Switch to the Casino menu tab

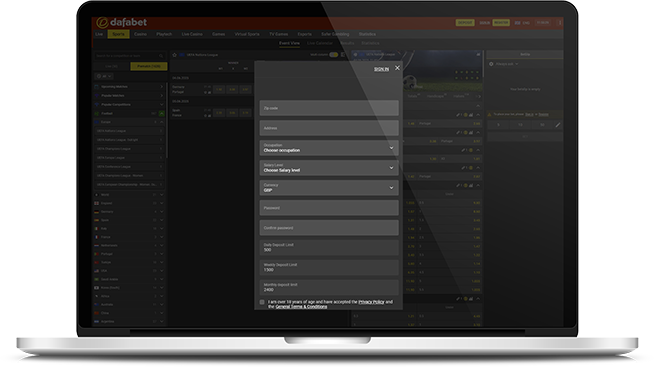[141, 34]
